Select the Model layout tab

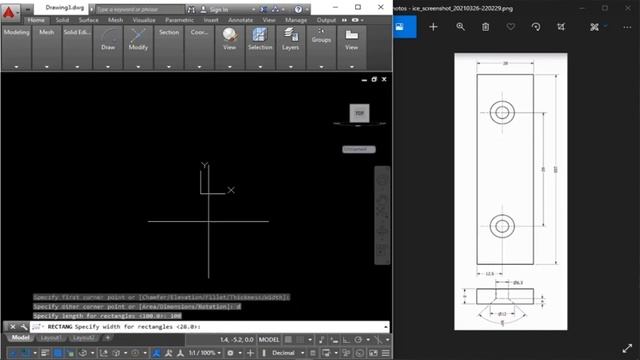[x=20, y=338]
